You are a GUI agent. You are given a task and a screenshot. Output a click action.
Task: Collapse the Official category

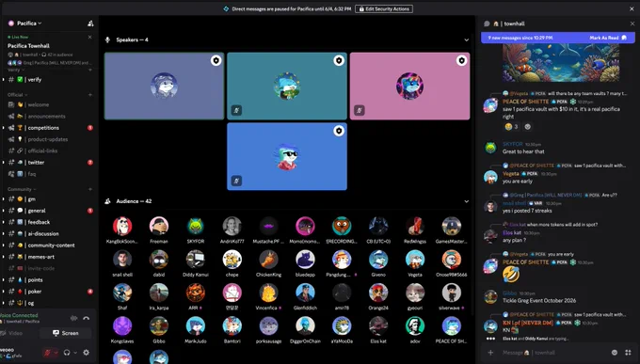(x=18, y=95)
